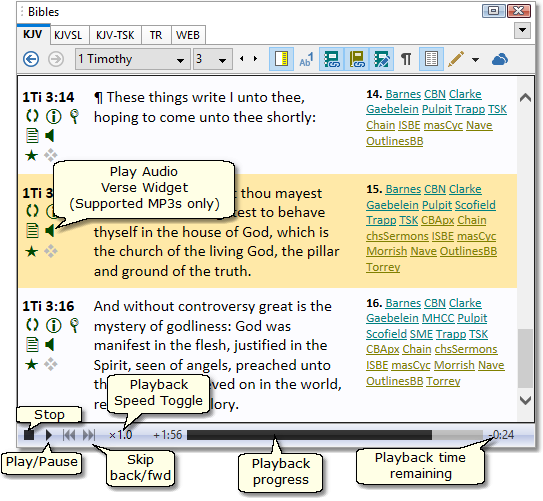Toggle the ×1.0 playback speed

[x=121, y=435]
